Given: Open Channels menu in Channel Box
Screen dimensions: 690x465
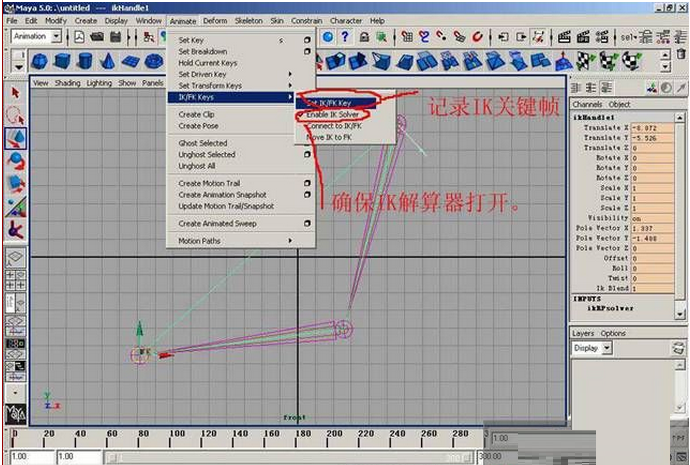Looking at the screenshot, I should click(587, 104).
